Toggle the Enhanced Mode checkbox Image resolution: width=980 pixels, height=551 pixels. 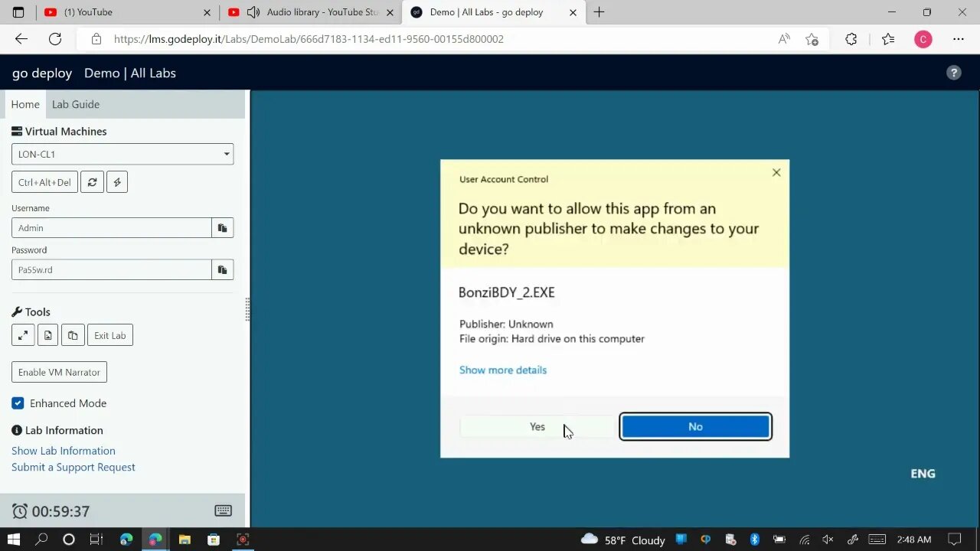tap(18, 403)
